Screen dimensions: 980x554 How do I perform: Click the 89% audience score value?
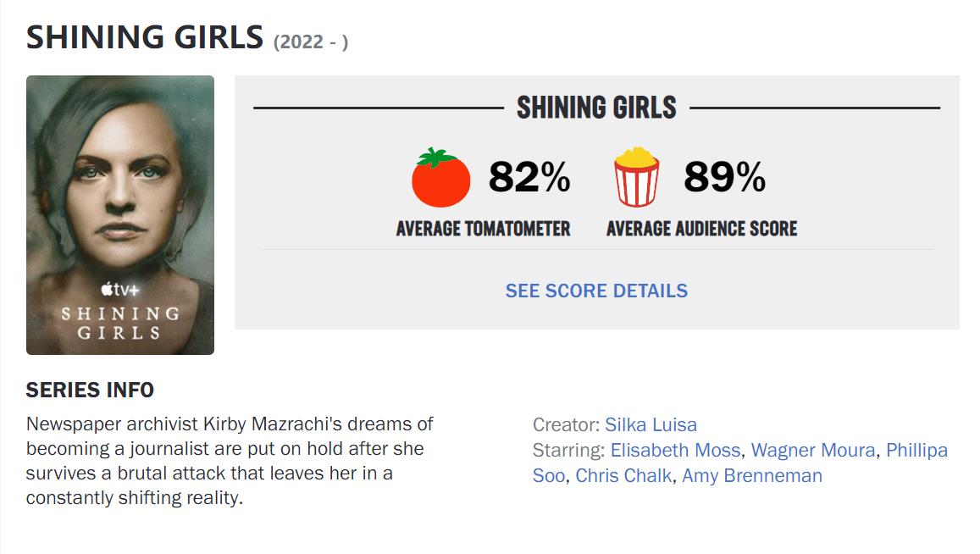click(x=724, y=177)
